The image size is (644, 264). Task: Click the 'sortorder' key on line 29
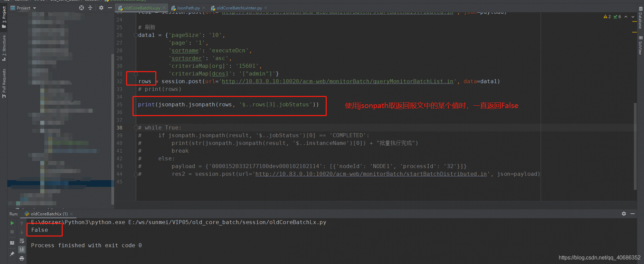click(187, 58)
